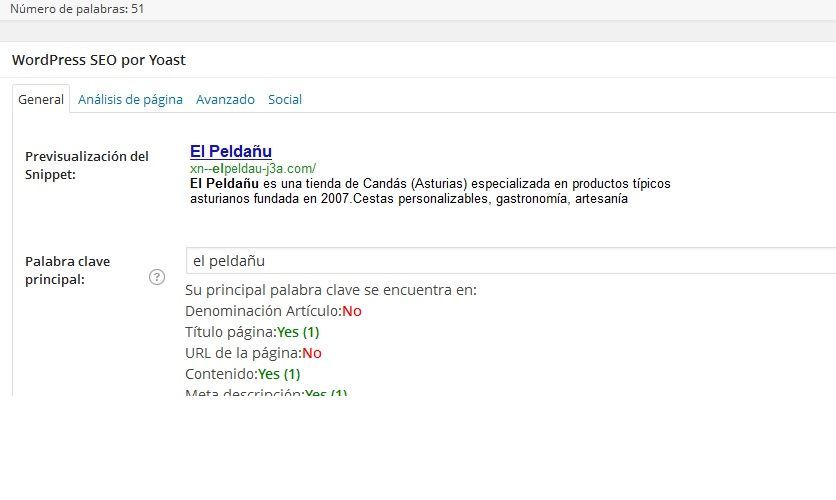Click the question mark help icon
Viewport: 836px width, 500px height.
pos(157,277)
